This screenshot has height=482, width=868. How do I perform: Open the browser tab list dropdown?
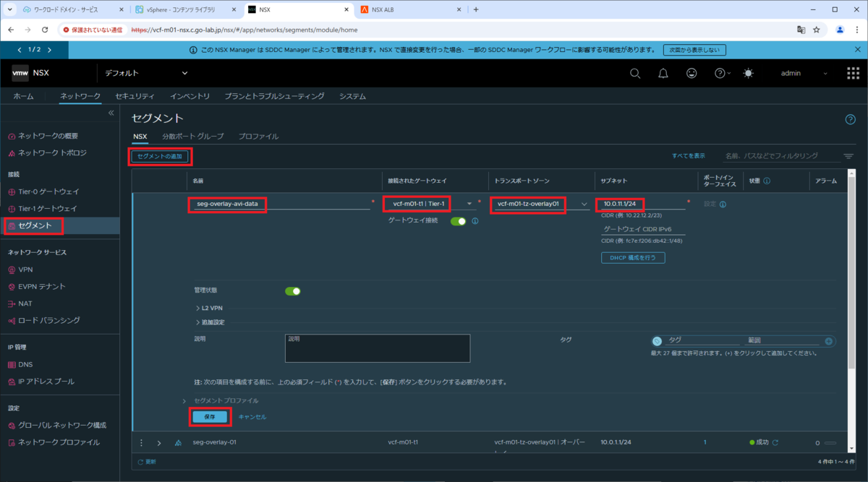(9, 9)
